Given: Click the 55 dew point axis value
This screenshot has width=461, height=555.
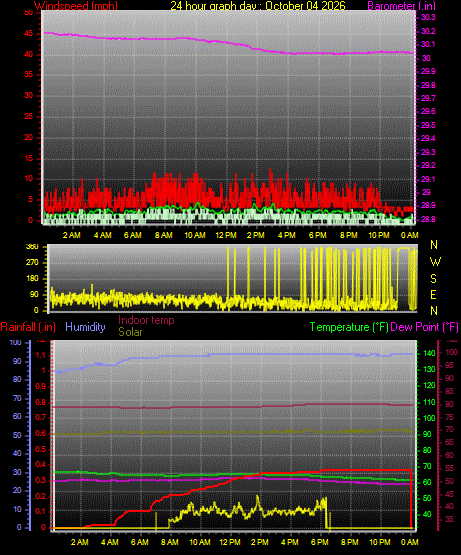Looking at the screenshot, I should pyautogui.click(x=449, y=468).
